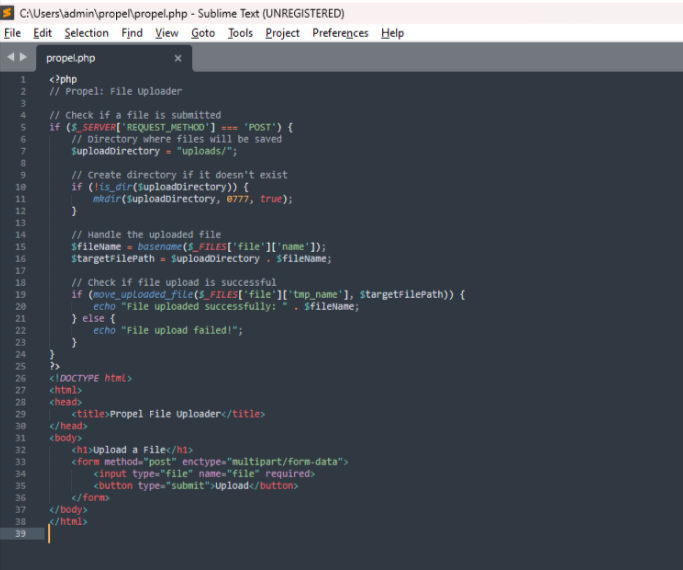This screenshot has height=570, width=683.
Task: Click the next tab right arrow
Action: coord(23,58)
